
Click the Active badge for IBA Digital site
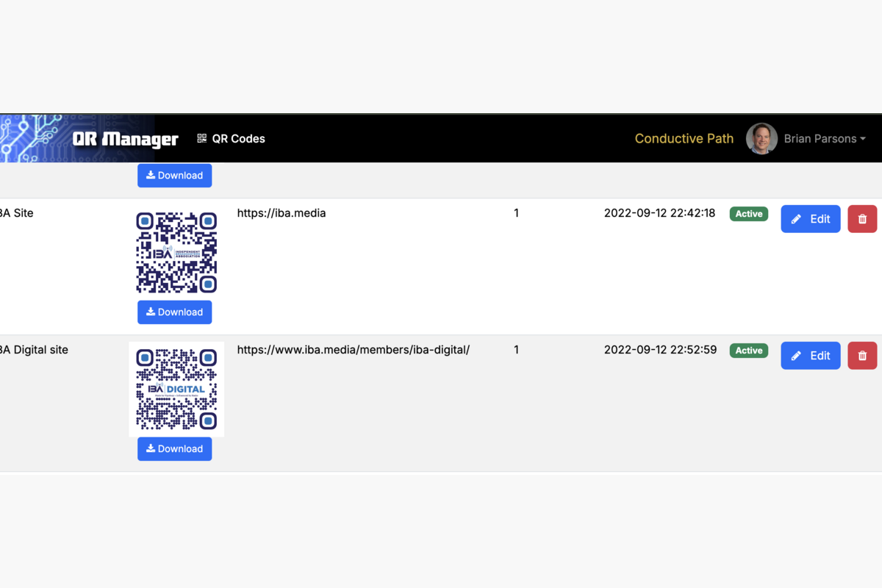tap(748, 351)
